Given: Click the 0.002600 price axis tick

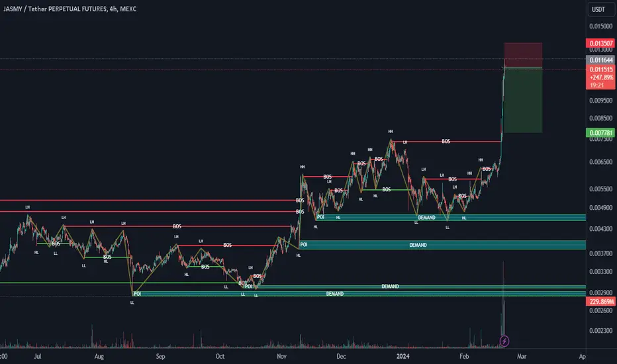Looking at the screenshot, I should click(600, 310).
